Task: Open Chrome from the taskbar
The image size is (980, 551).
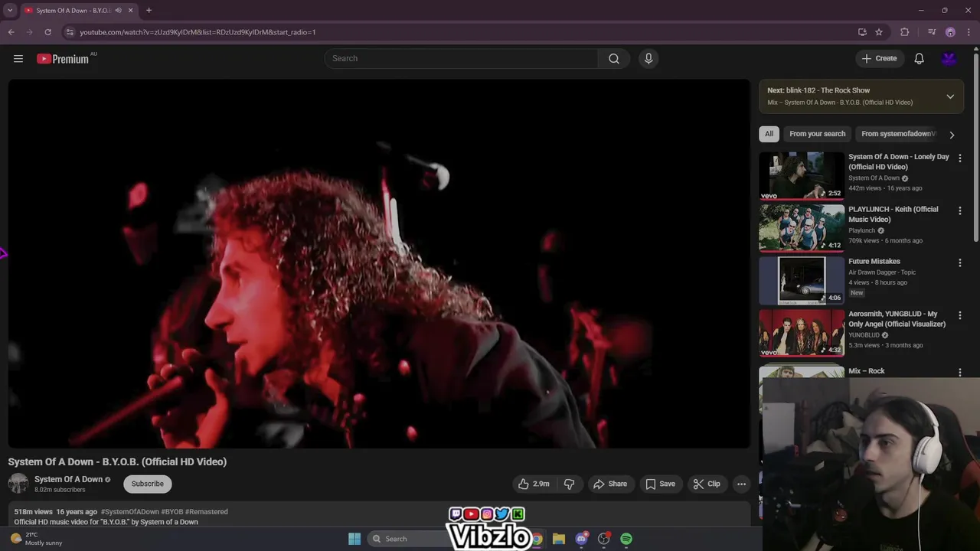Action: point(537,539)
